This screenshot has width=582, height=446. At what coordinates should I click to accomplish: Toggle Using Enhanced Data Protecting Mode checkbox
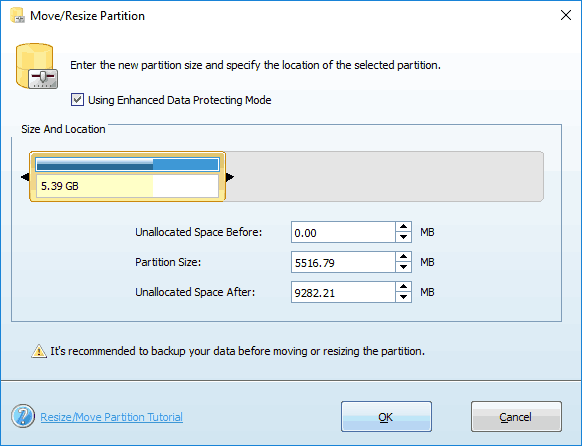point(77,100)
